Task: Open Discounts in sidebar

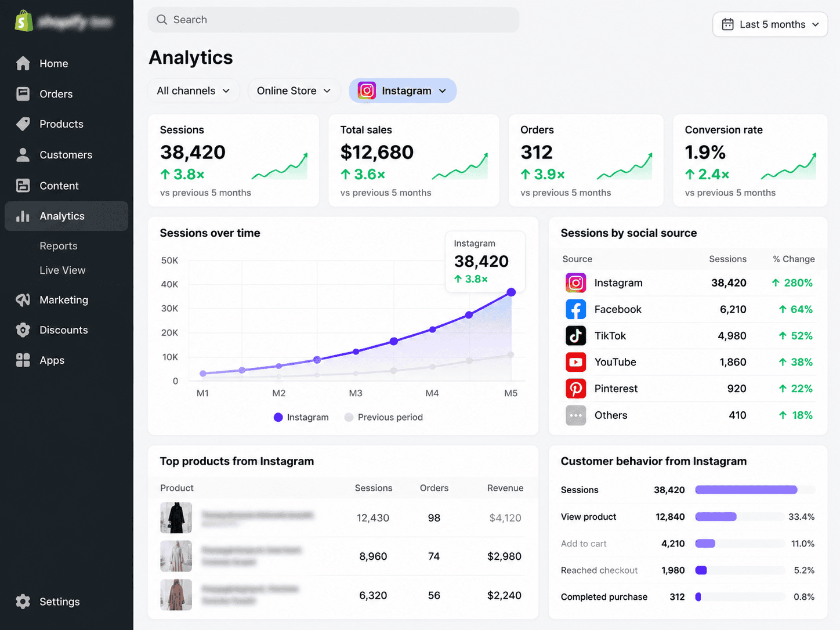Action: click(66, 330)
